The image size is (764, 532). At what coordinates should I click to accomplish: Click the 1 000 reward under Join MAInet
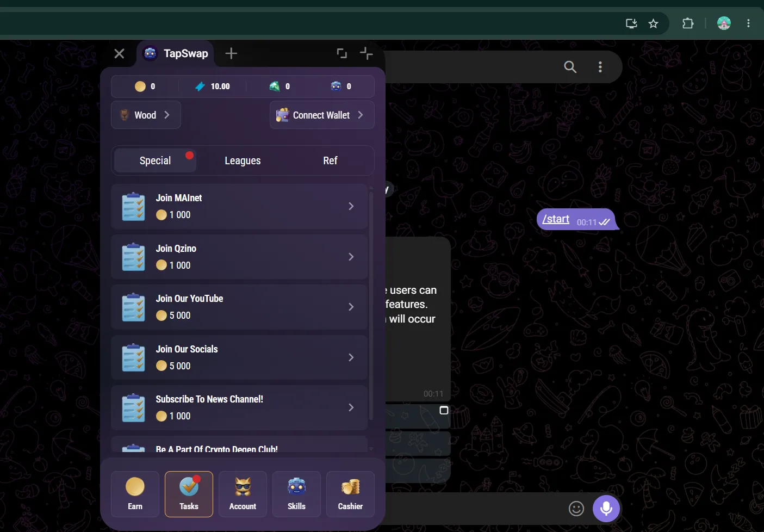(x=173, y=215)
